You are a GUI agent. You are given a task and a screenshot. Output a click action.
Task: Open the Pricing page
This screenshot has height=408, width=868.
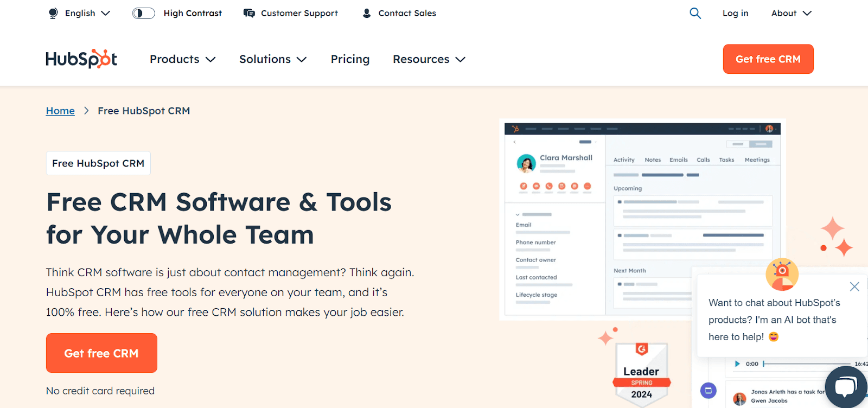coord(350,59)
